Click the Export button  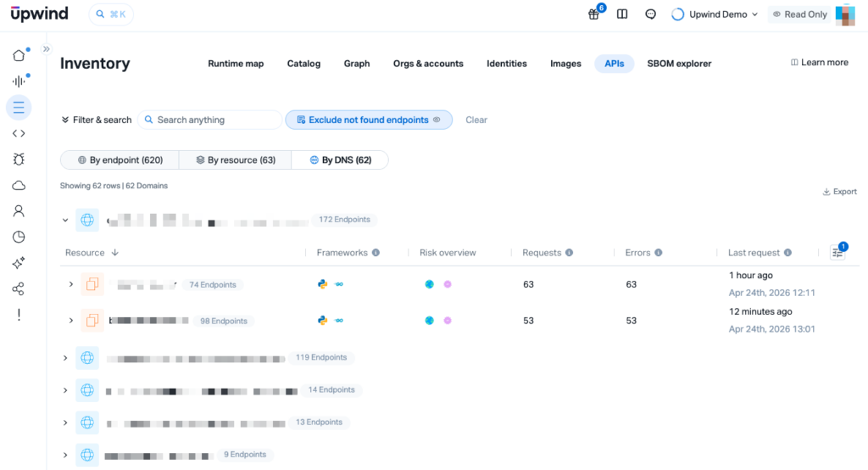(840, 192)
